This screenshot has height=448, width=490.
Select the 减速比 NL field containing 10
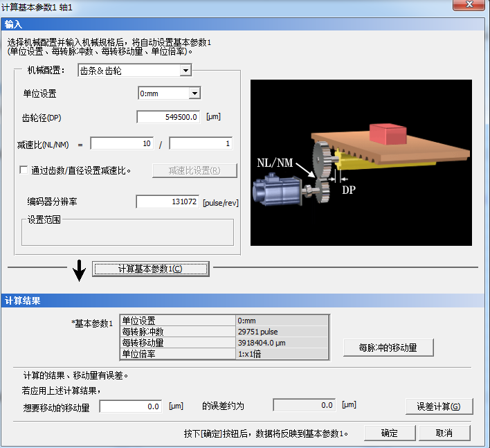[x=121, y=143]
